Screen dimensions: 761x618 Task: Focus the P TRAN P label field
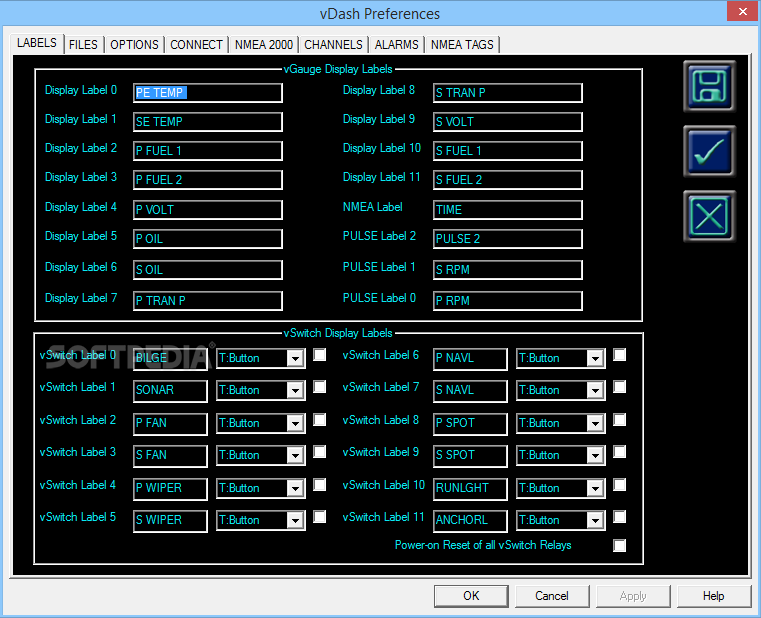208,301
